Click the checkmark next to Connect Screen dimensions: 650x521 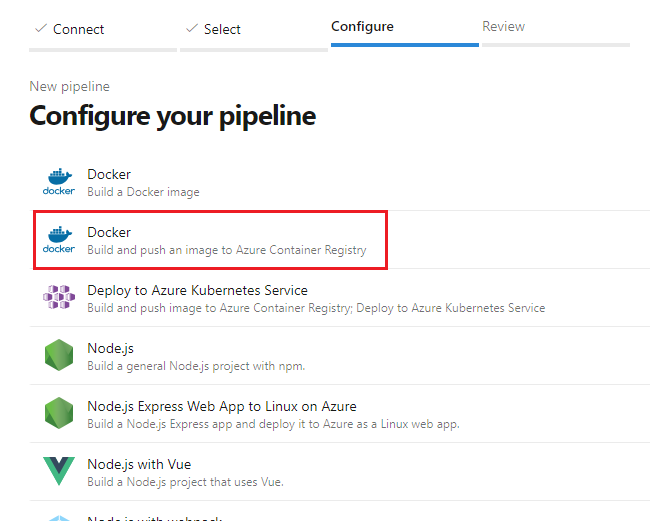pyautogui.click(x=40, y=29)
